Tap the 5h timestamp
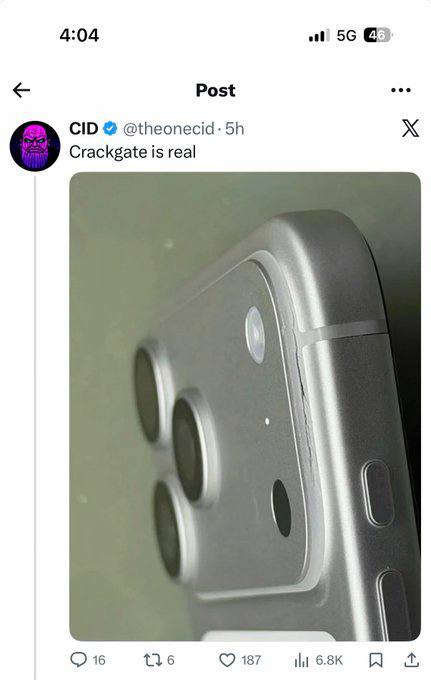Screen dimensions: 431x680 point(235,129)
